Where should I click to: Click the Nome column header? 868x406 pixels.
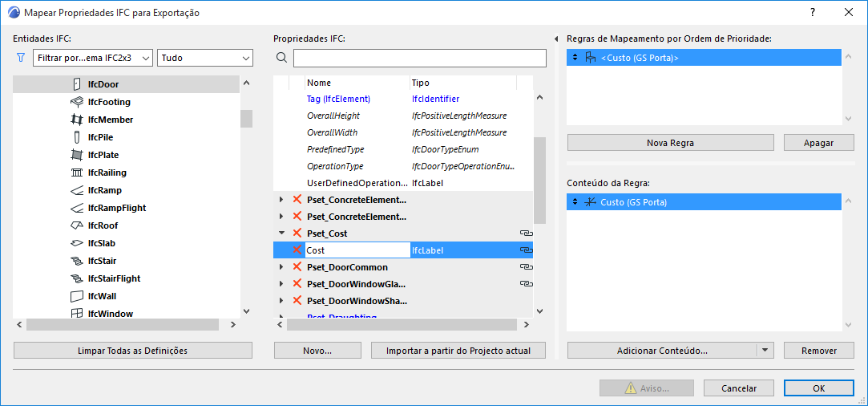[x=357, y=83]
